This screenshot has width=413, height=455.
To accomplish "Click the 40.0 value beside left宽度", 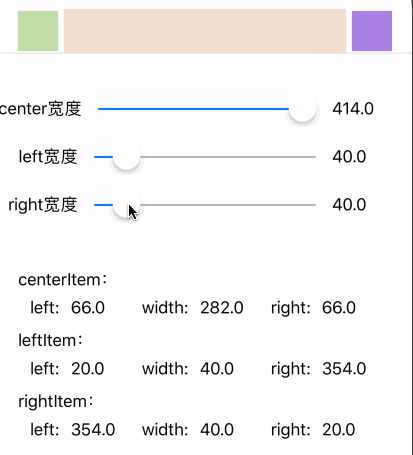I will (349, 157).
